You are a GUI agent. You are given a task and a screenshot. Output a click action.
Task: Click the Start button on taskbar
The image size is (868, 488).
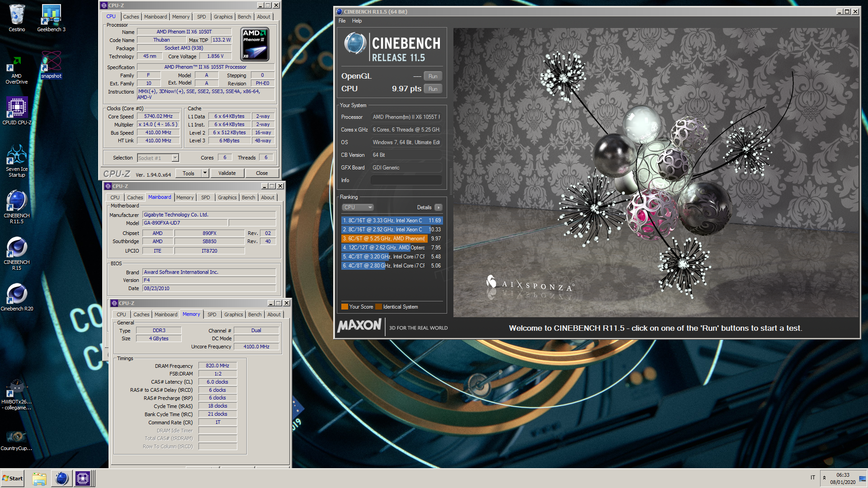(12, 479)
